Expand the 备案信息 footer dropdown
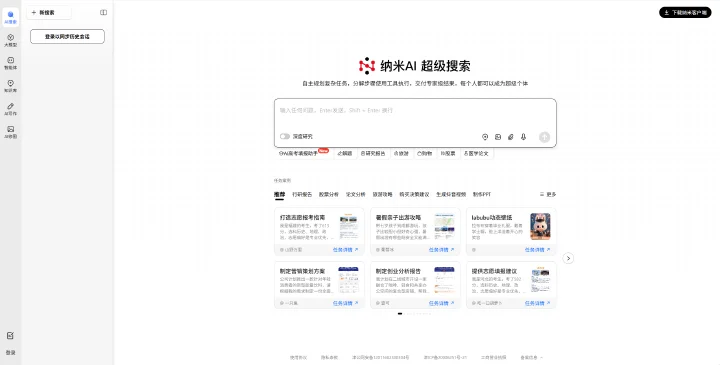Screen dimensions: 720x365 531,357
